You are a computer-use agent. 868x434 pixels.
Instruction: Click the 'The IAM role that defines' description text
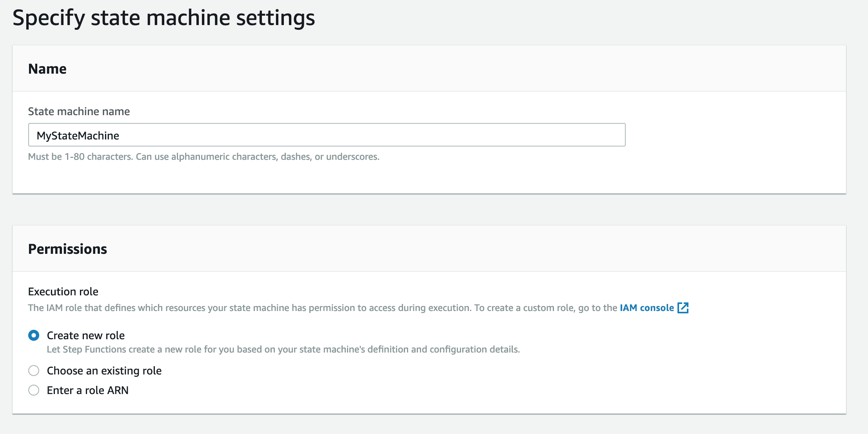[x=323, y=308]
